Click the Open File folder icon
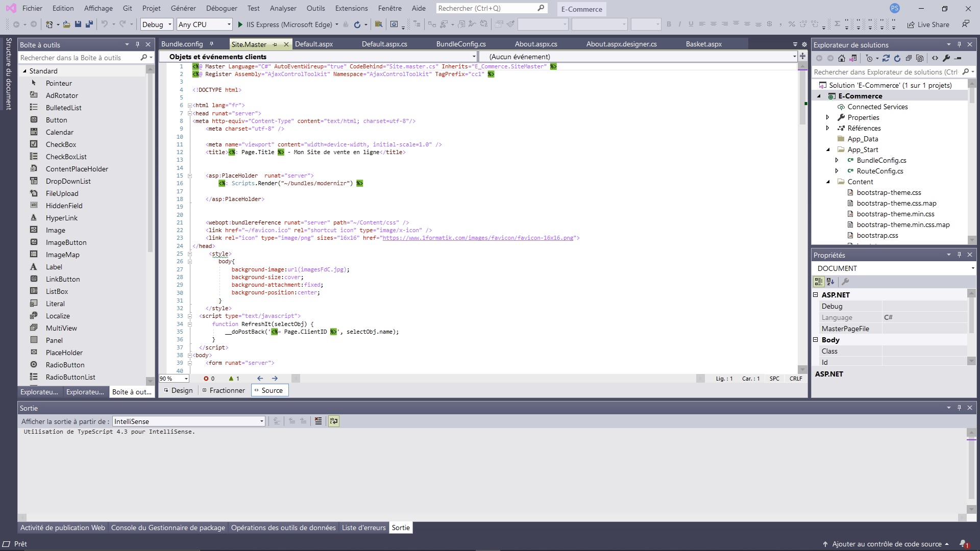Viewport: 980px width, 551px height. pos(66,24)
